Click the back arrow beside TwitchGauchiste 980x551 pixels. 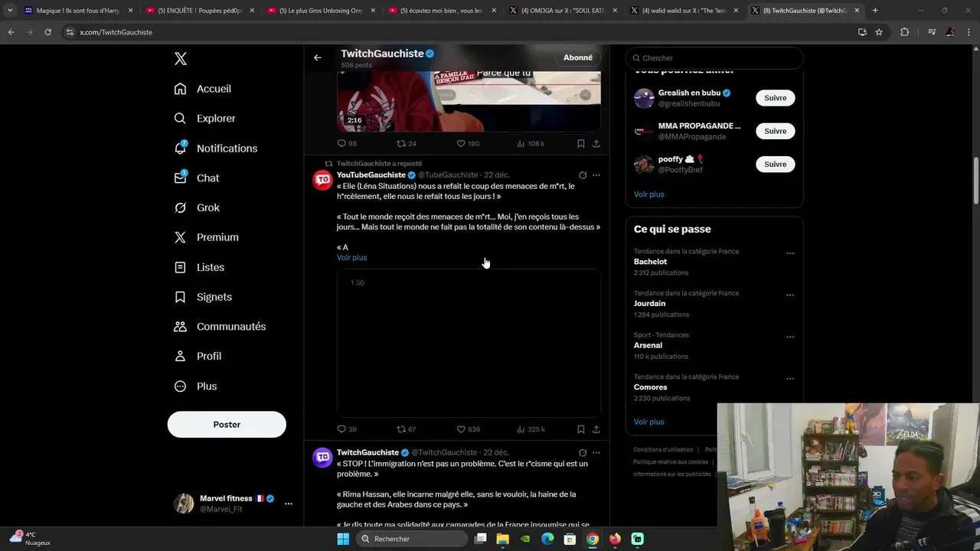coord(317,57)
